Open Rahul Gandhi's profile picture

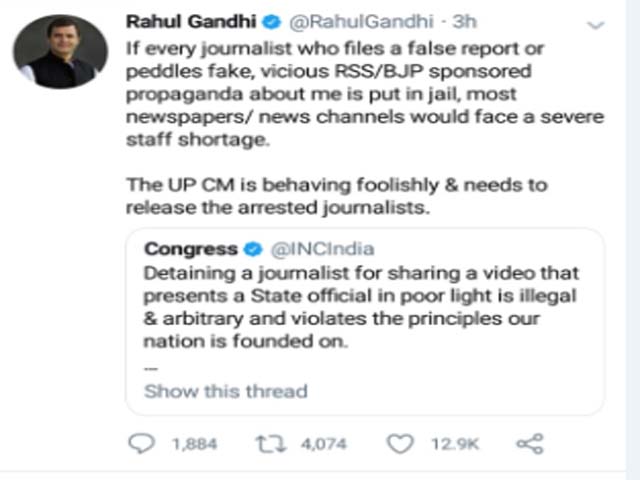pyautogui.click(x=60, y=51)
